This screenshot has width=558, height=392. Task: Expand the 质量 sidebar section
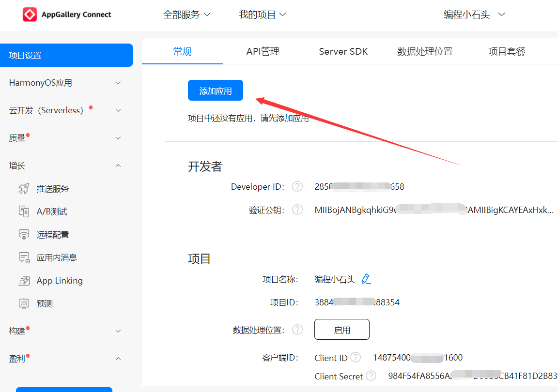pos(66,138)
